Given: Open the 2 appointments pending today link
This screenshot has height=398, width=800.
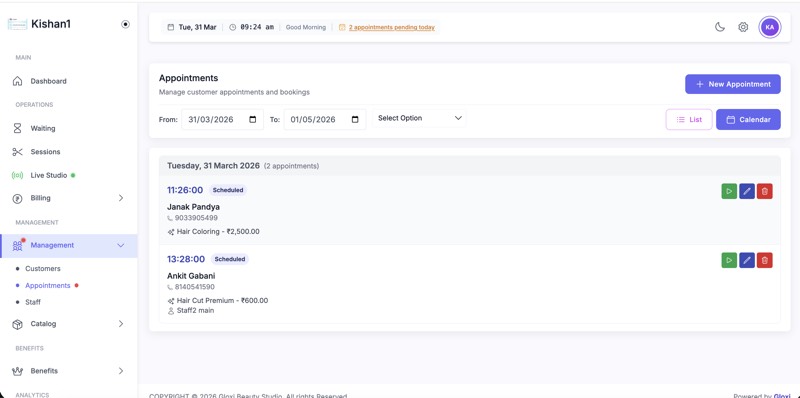Looking at the screenshot, I should click(392, 27).
